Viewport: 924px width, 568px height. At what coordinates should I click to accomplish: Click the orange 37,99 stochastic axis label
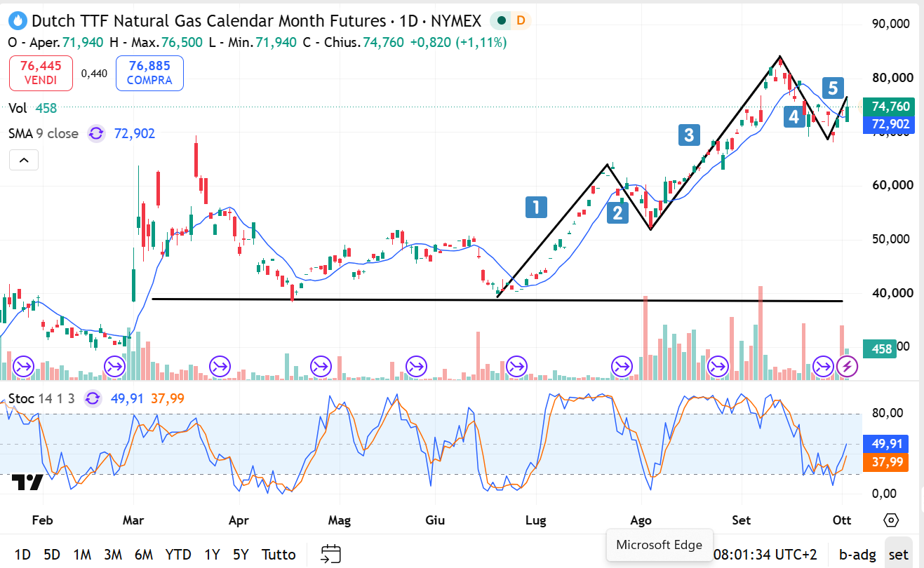click(x=885, y=462)
